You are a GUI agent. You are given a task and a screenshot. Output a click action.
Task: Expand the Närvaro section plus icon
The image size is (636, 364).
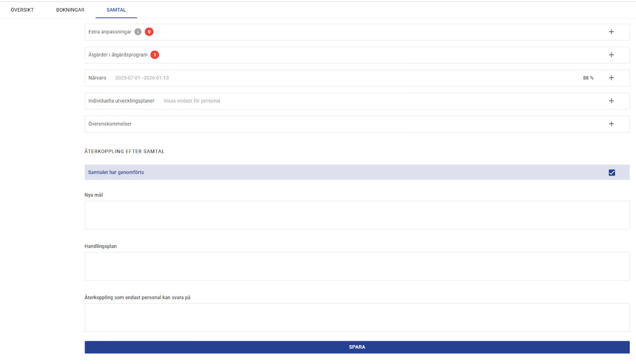[611, 78]
